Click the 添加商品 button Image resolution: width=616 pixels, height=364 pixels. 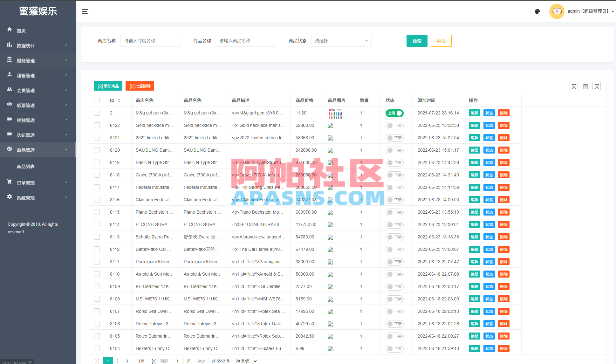pos(109,86)
